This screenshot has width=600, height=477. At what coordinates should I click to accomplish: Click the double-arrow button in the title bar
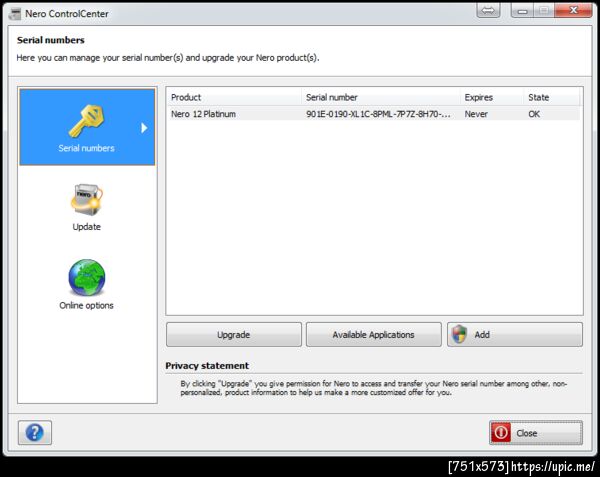pos(488,10)
